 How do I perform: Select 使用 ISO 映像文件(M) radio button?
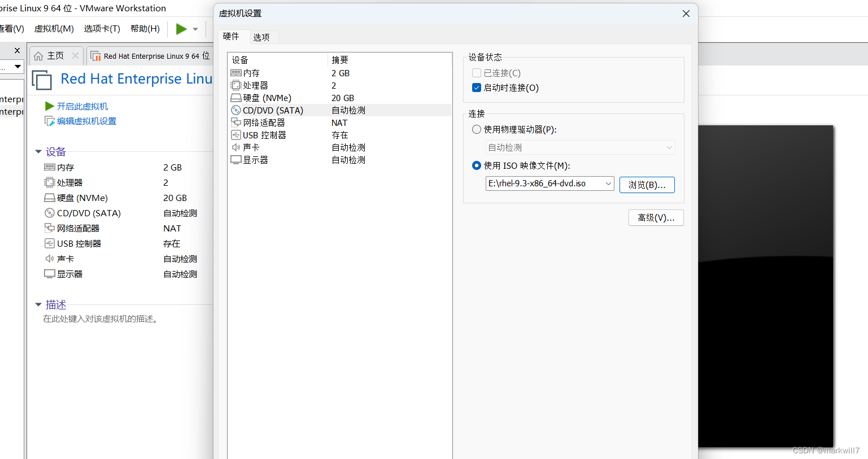pos(477,165)
